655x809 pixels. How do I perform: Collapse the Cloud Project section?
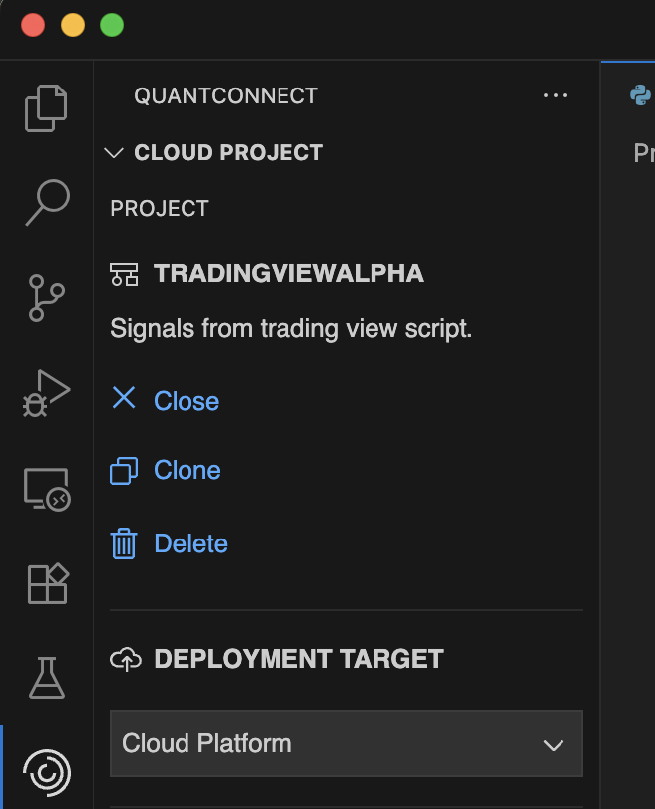click(x=113, y=153)
